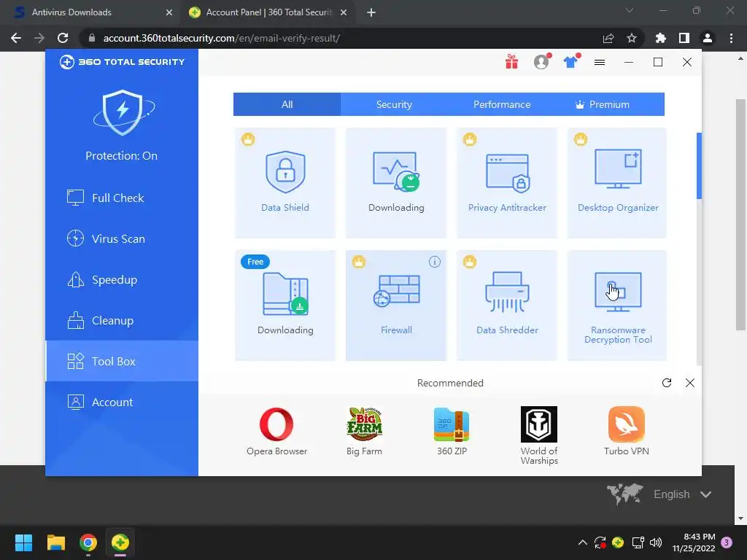This screenshot has width=747, height=560.
Task: Open the Data Shredder tool
Action: pos(507,306)
